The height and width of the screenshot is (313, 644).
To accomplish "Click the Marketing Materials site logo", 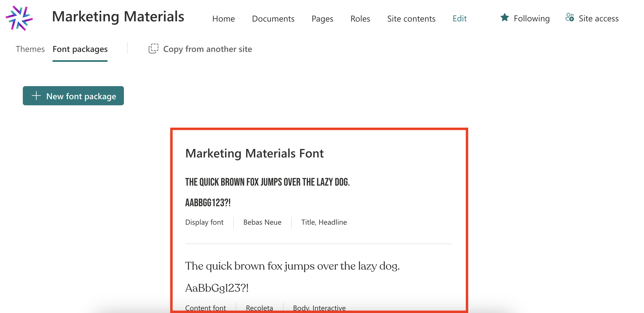I will [19, 18].
